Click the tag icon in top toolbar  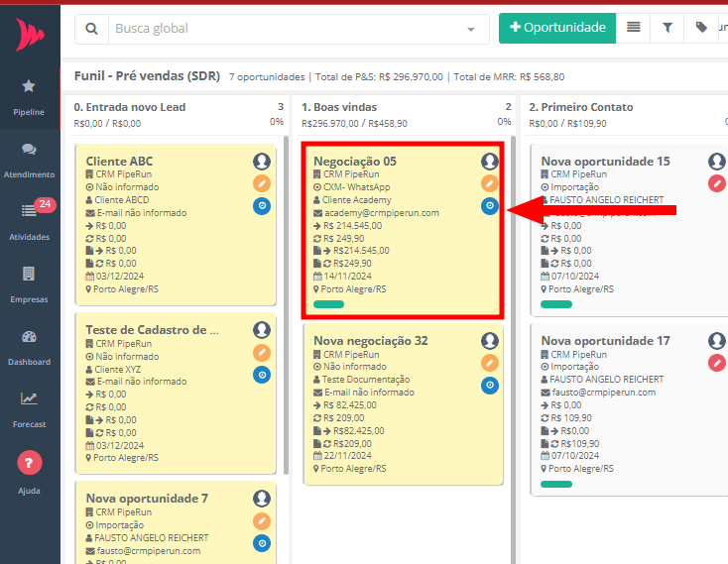click(x=702, y=28)
